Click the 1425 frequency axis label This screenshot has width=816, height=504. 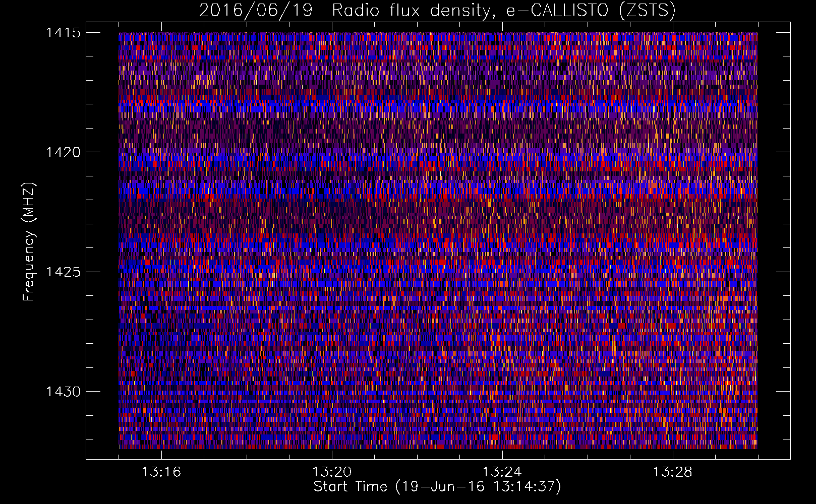point(63,272)
